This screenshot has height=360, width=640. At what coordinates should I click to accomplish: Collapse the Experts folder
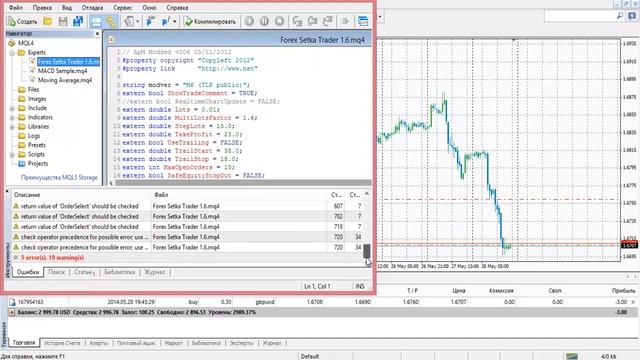pyautogui.click(x=12, y=53)
